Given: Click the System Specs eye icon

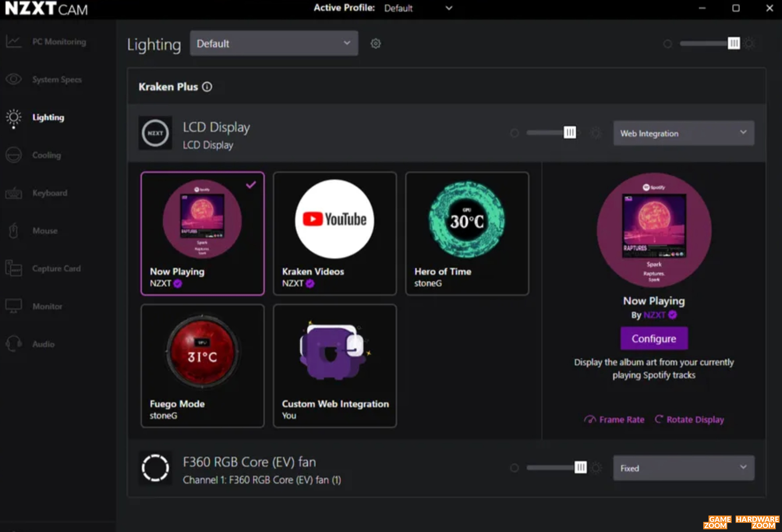Looking at the screenshot, I should [14, 80].
